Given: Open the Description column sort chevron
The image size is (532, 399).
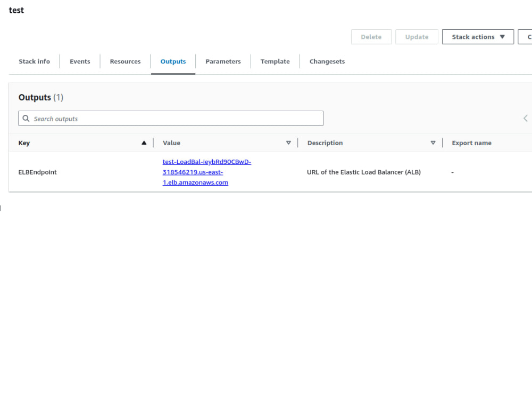Looking at the screenshot, I should [433, 143].
